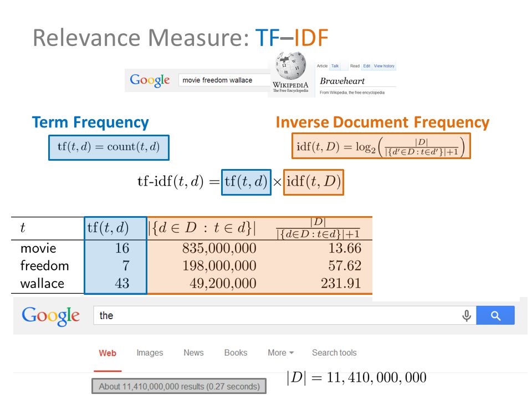Click the 'freedom' row term in table
Image resolution: width=532 pixels, height=399 pixels.
pos(44,265)
